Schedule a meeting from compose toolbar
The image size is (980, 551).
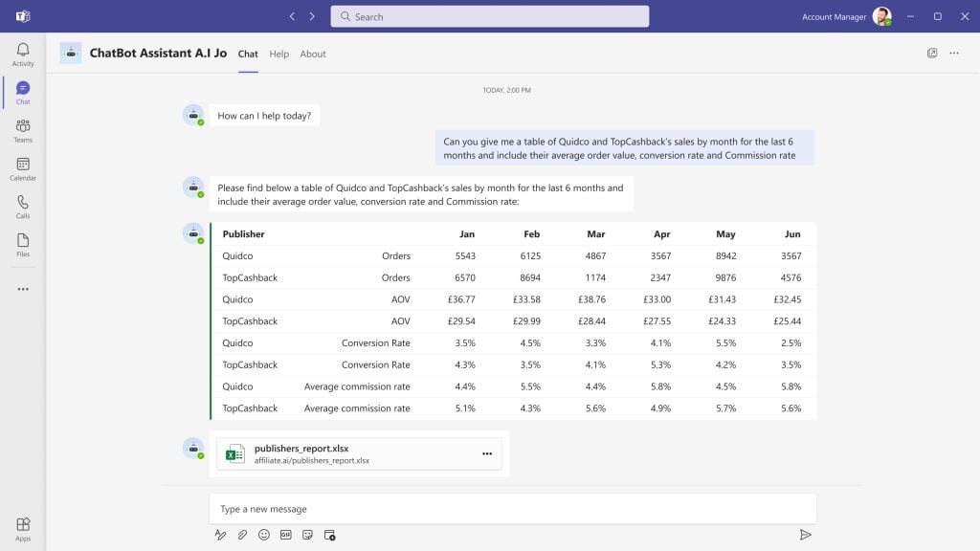pos(329,535)
